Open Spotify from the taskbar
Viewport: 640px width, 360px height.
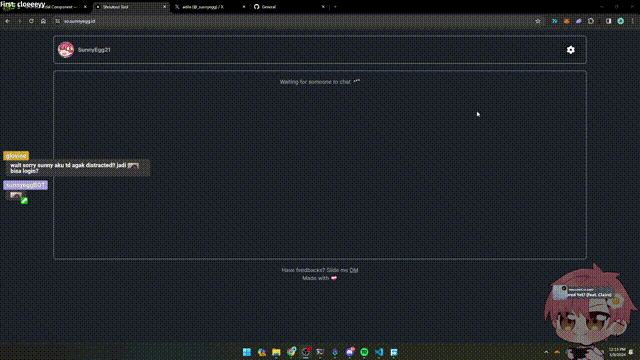pos(364,352)
